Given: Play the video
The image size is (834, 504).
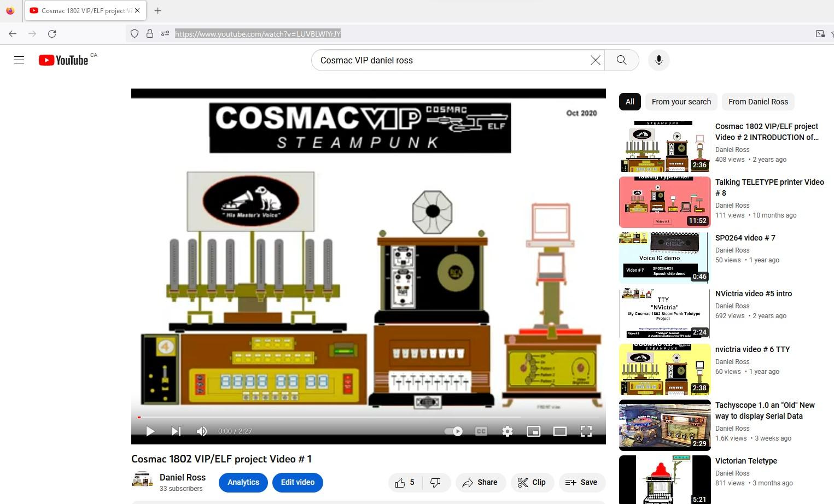Looking at the screenshot, I should 150,431.
